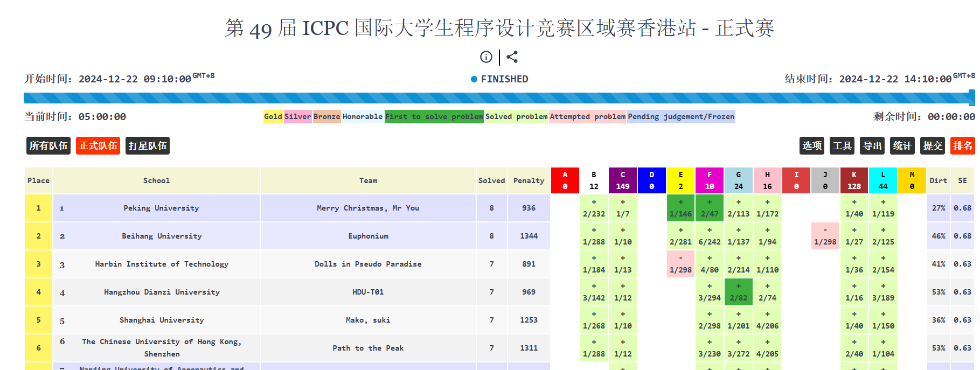Open the 提交 submissions view
Image resolution: width=980 pixels, height=370 pixels.
pos(933,145)
